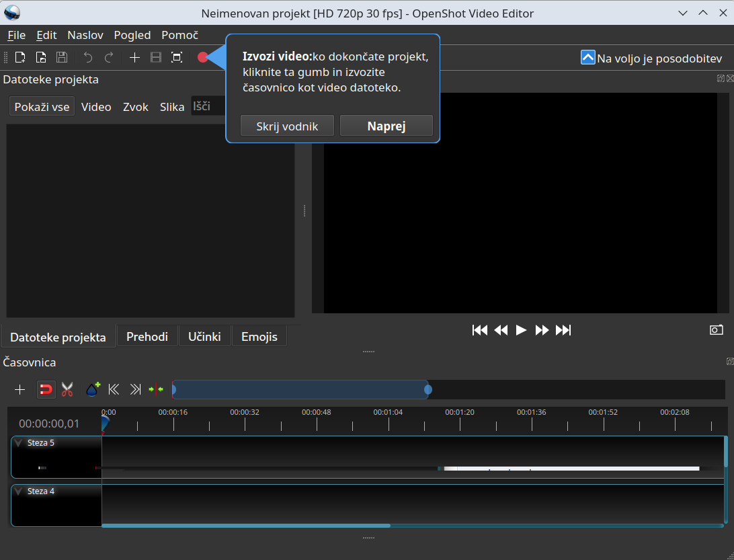Expand the Steza 5 track arrow
This screenshot has height=560, width=734.
click(19, 442)
